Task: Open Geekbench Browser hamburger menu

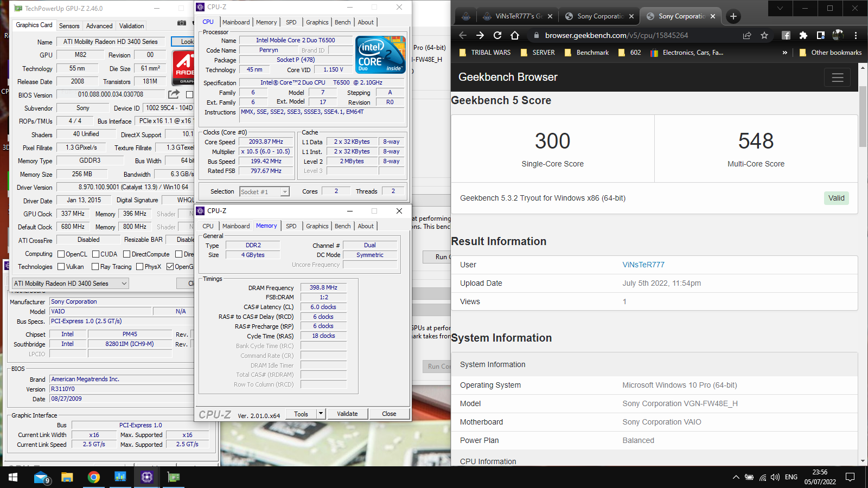Action: 838,78
